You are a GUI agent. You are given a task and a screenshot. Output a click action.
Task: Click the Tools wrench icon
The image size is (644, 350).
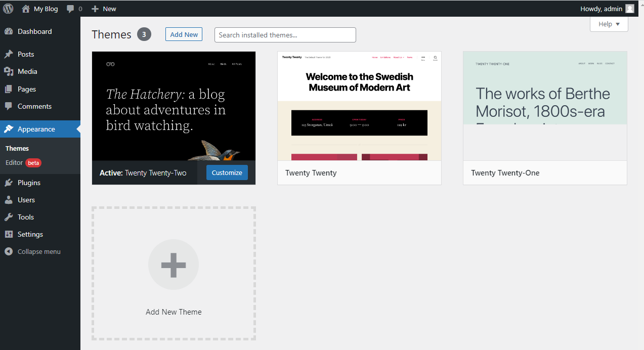pos(9,217)
